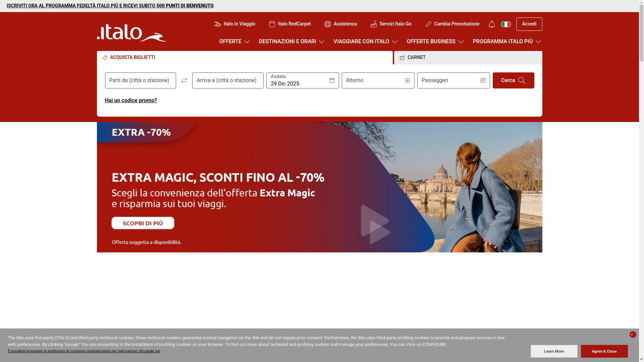Open the Andata date field
Screen dimensions: 644x362
point(303,80)
